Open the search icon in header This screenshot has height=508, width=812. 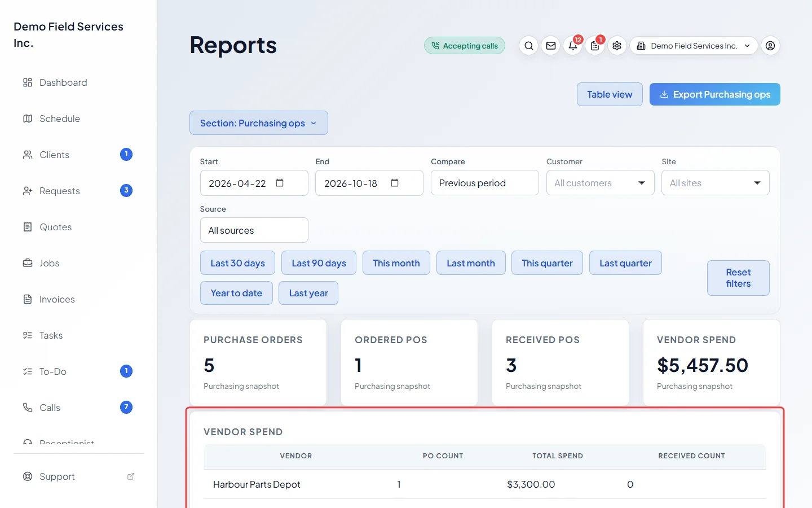(x=528, y=46)
